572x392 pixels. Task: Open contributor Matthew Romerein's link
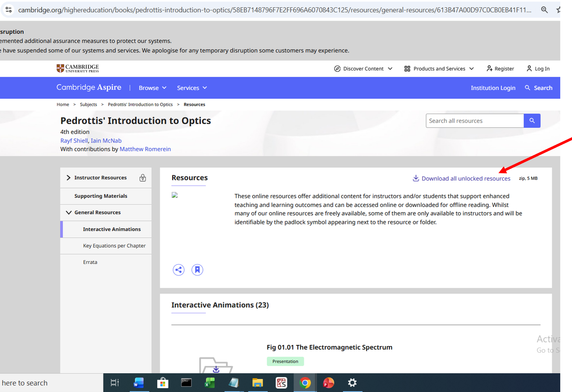point(145,149)
